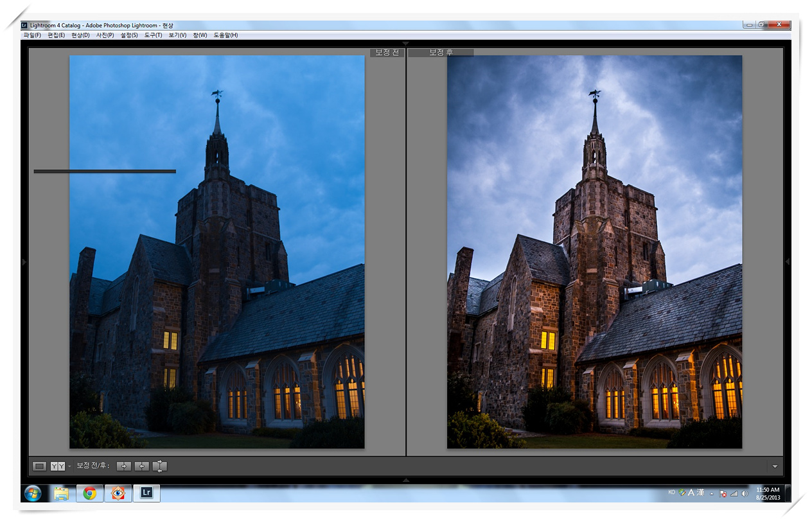Switch to Loupe view icon
The height and width of the screenshot is (523, 812).
pyautogui.click(x=39, y=466)
